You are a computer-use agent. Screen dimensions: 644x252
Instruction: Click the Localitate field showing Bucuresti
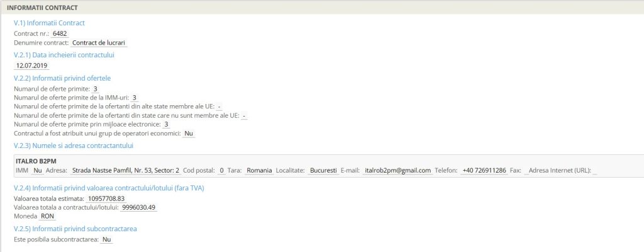(x=323, y=170)
